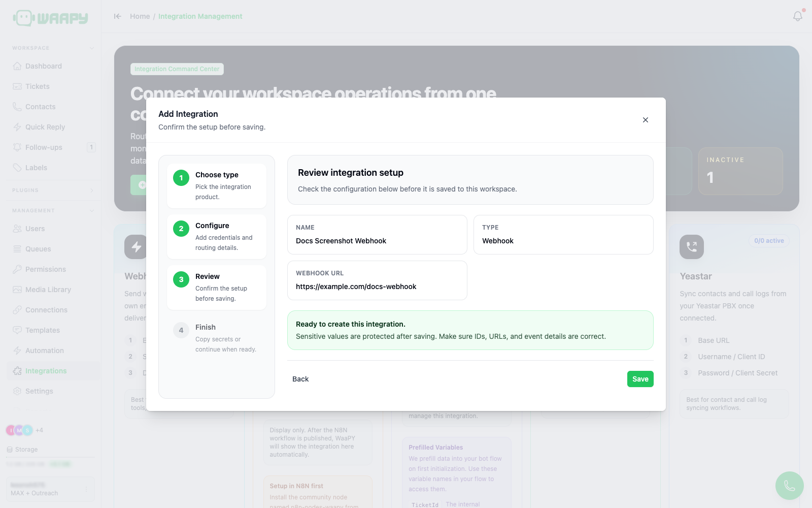Viewport: 812px width, 508px height.
Task: Close the Add Integration dialog
Action: (x=646, y=120)
